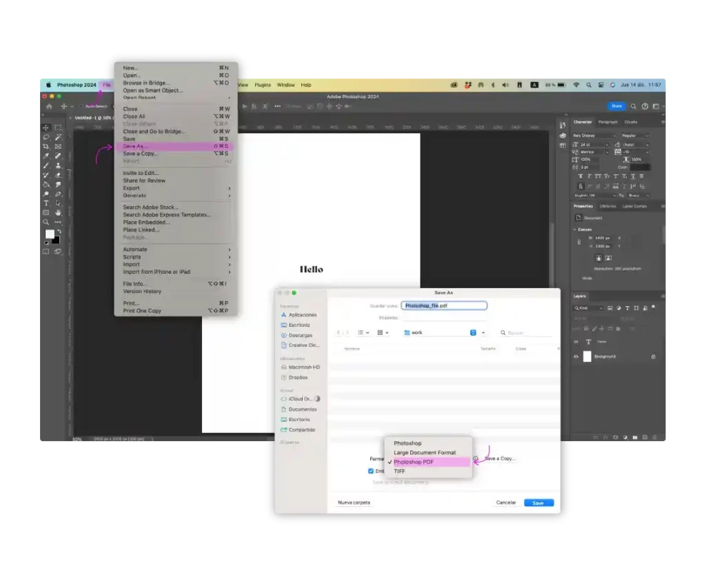This screenshot has height=588, width=706.
Task: Select the Lasso tool
Action: 46,137
